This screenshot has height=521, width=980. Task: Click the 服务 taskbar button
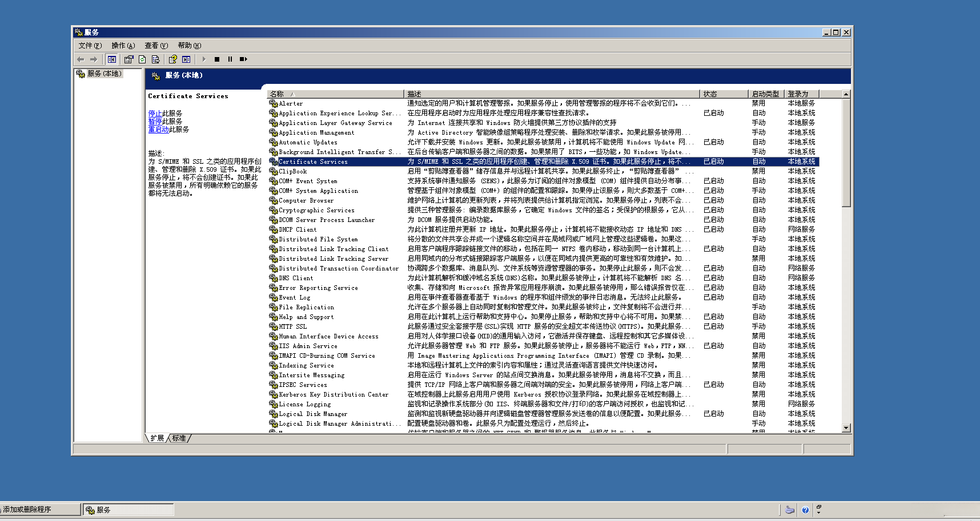128,510
